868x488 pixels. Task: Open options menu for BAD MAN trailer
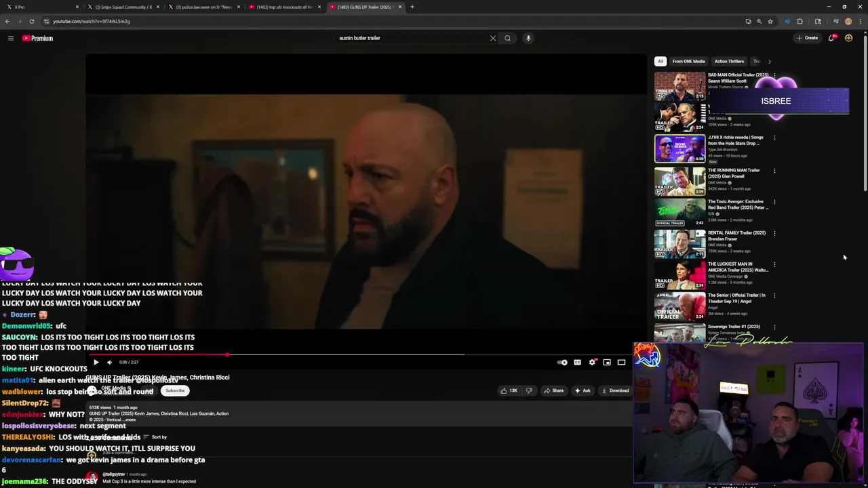(774, 75)
